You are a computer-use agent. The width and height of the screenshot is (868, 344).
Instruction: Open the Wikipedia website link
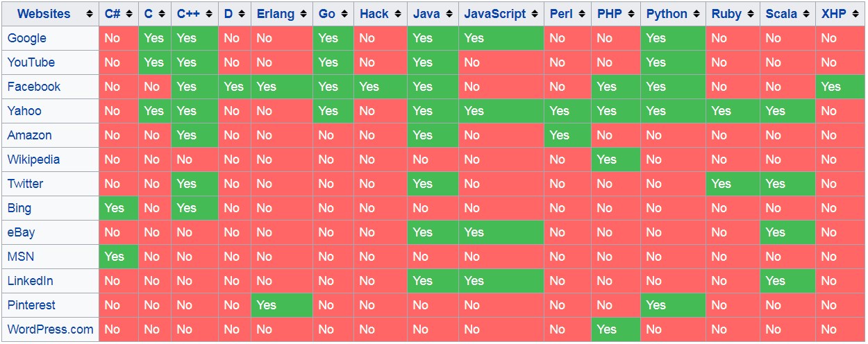tap(33, 160)
